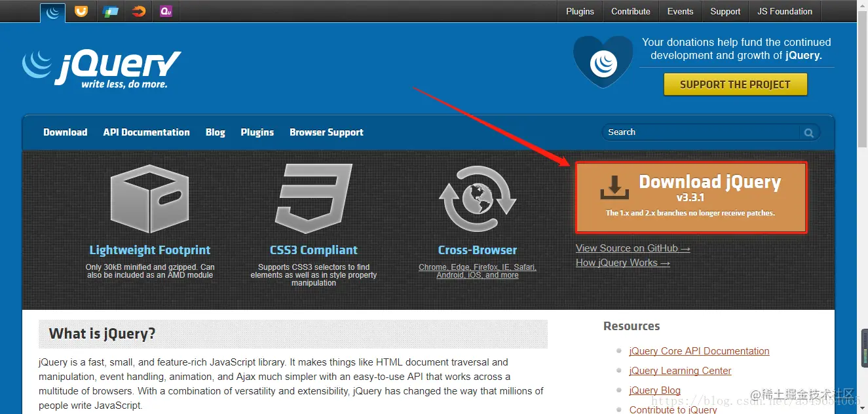Viewport: 868px width, 414px height.
Task: Go to the Download nav item
Action: (x=66, y=132)
